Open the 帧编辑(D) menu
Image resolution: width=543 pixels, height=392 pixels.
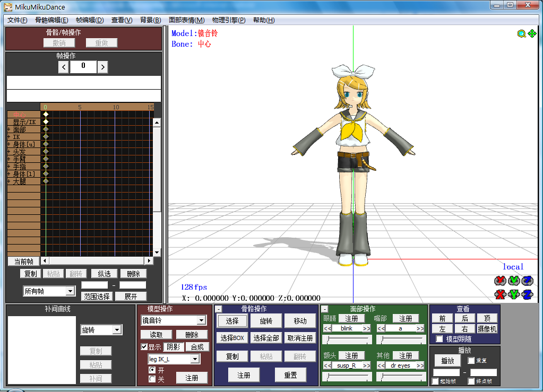(90, 20)
